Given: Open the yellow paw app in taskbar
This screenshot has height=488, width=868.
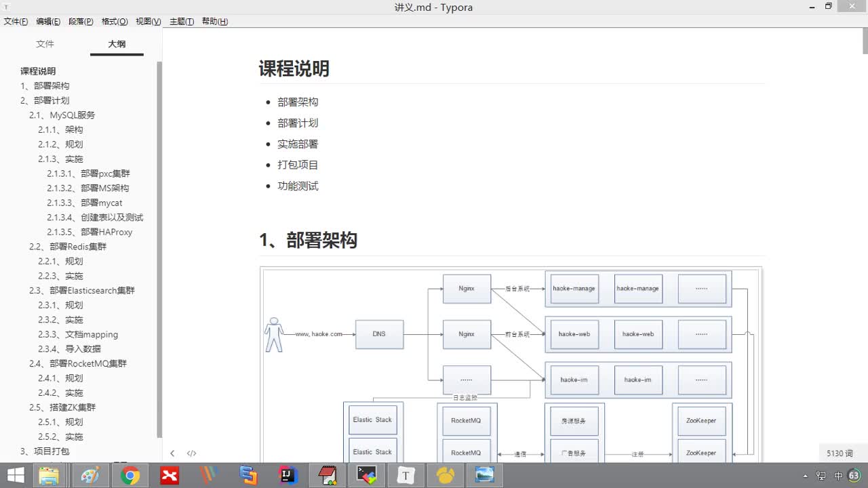Looking at the screenshot, I should tap(446, 476).
